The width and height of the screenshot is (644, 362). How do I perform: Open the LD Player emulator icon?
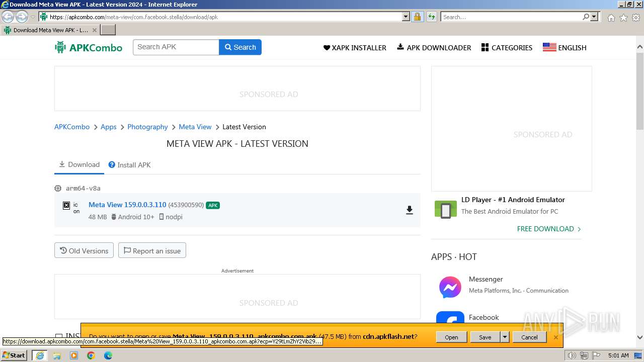pyautogui.click(x=446, y=210)
